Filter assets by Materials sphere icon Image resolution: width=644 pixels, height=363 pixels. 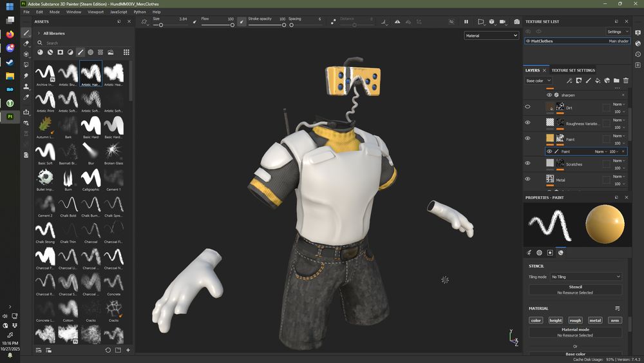click(x=40, y=52)
